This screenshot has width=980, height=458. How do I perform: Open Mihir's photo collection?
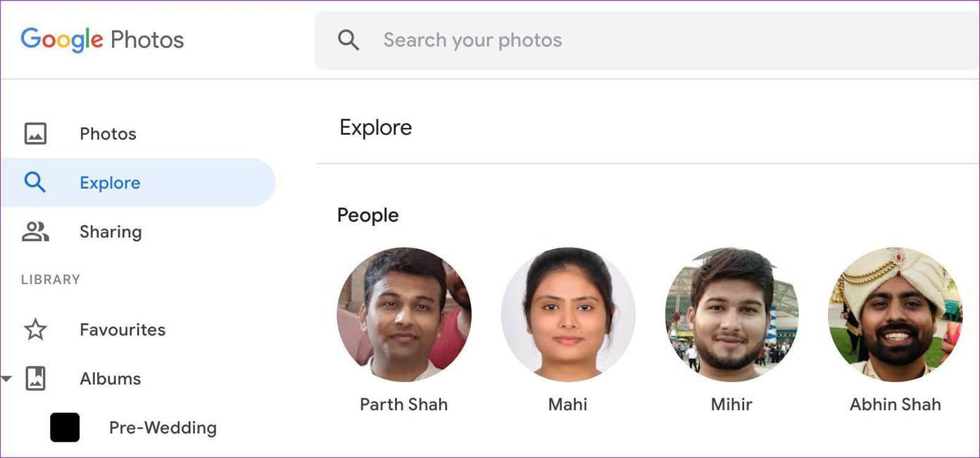coord(731,314)
